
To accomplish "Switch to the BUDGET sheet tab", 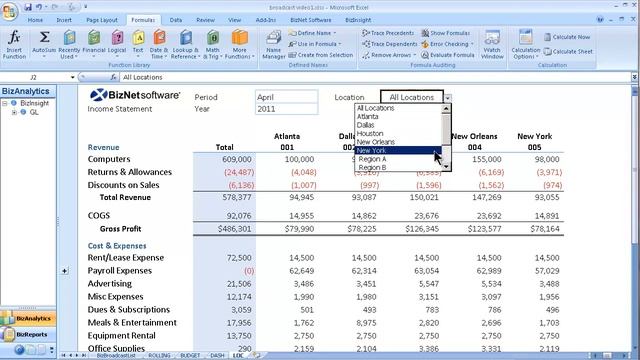I will 190,356.
